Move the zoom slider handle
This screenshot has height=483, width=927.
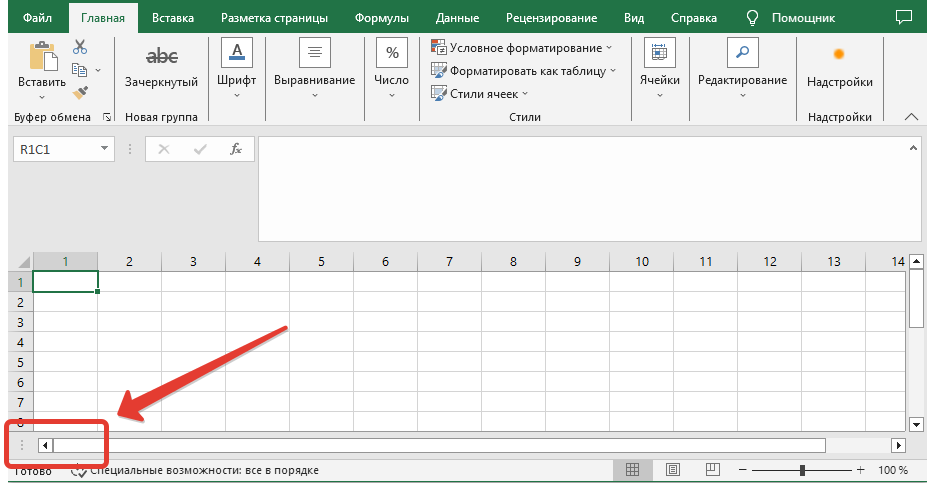point(802,470)
